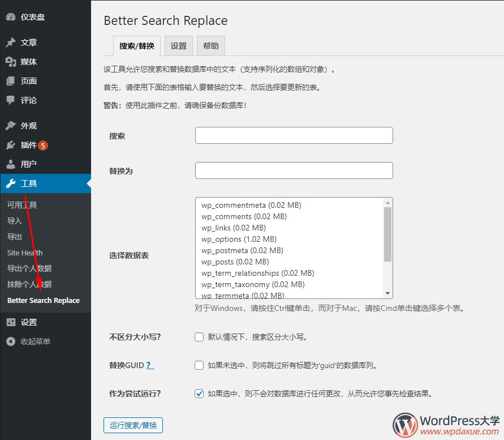Open the 导入 submenu item
The width and height of the screenshot is (504, 440).
pos(15,221)
